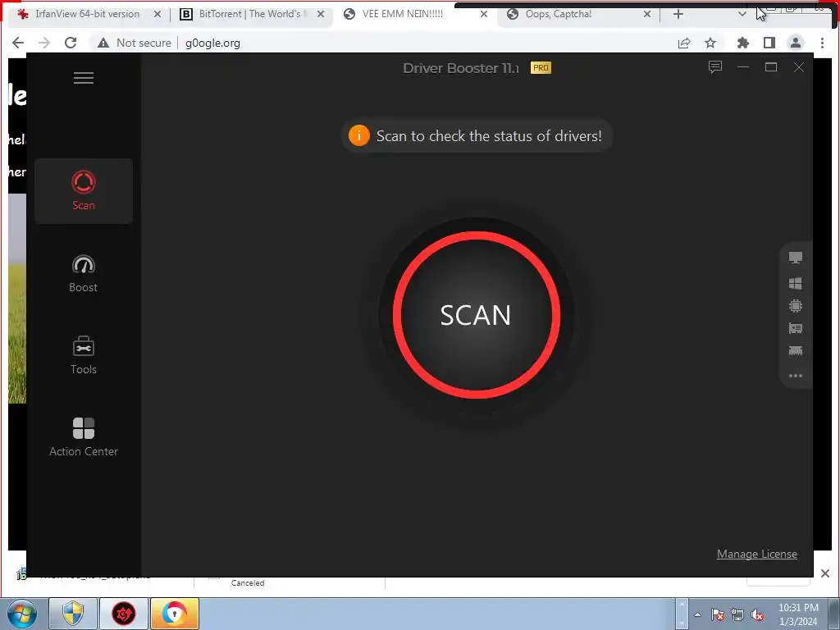Open the Tools toolbox section
Screen dimensions: 840x630
click(84, 355)
